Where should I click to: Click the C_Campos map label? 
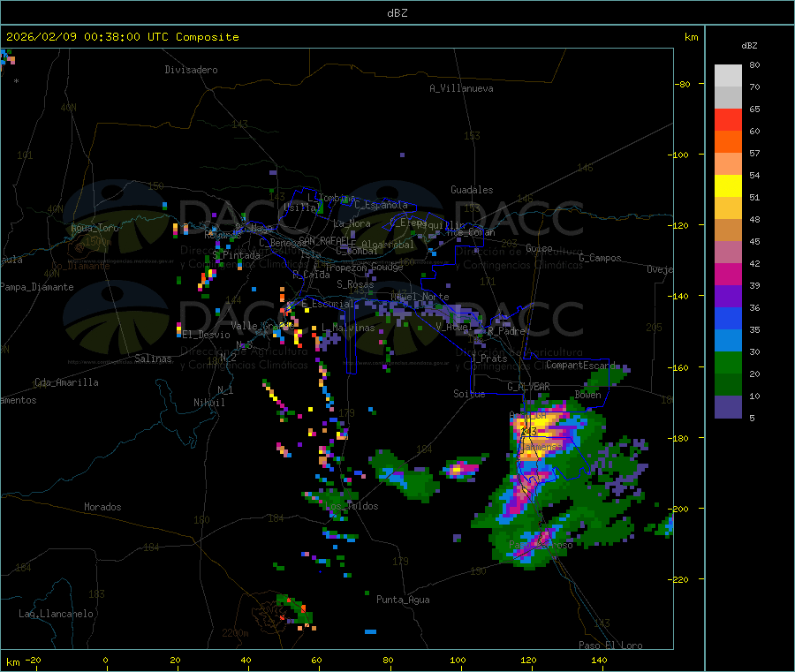(601, 258)
